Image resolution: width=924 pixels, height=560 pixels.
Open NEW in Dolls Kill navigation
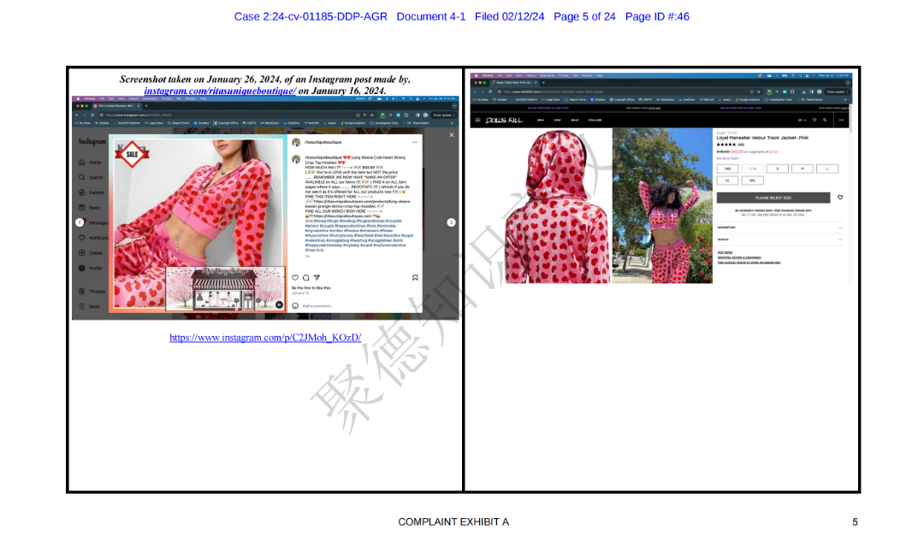[541, 121]
